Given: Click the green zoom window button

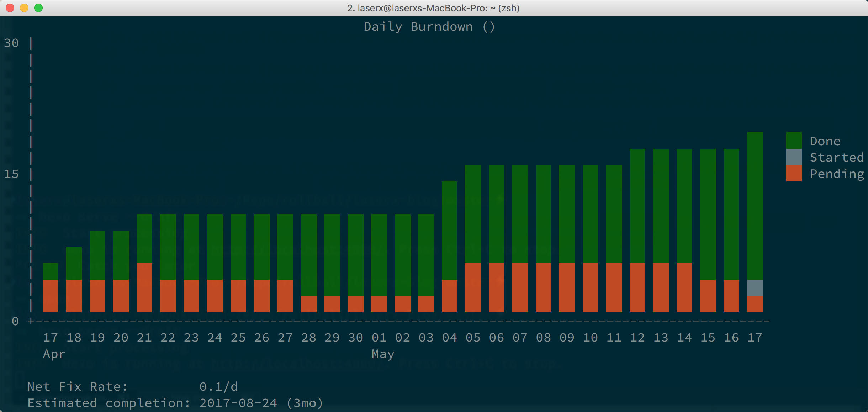Looking at the screenshot, I should pyautogui.click(x=38, y=8).
